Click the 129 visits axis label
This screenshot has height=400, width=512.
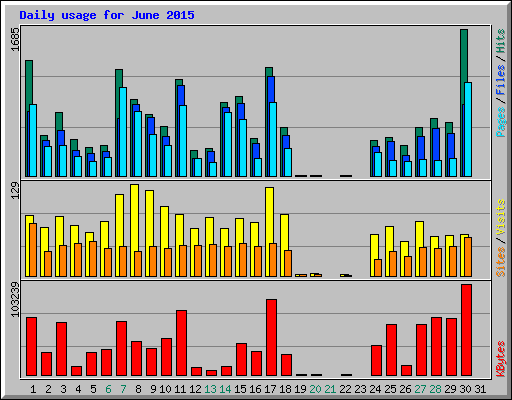(x=15, y=191)
